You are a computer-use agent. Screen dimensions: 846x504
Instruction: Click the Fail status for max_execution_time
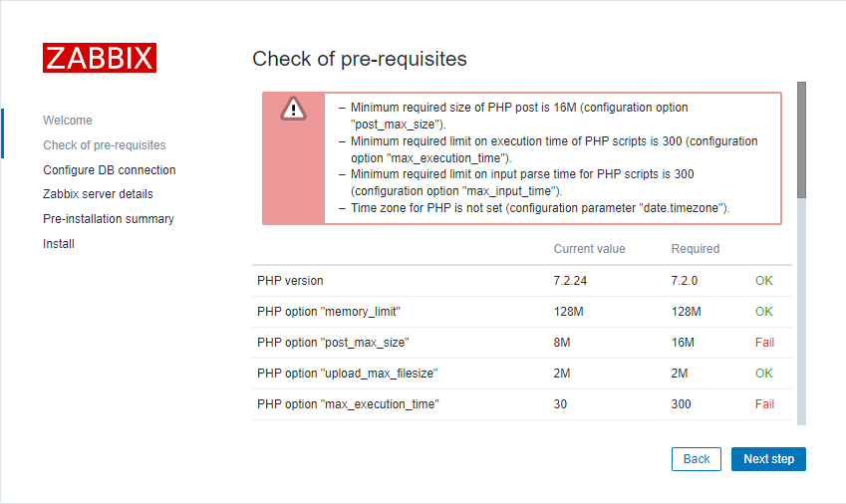(764, 404)
